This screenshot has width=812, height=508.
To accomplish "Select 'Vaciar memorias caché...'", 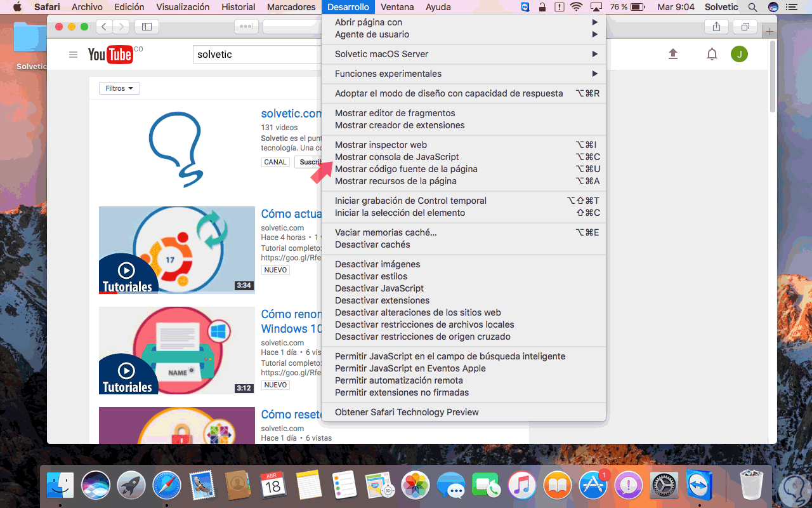I will [464, 232].
